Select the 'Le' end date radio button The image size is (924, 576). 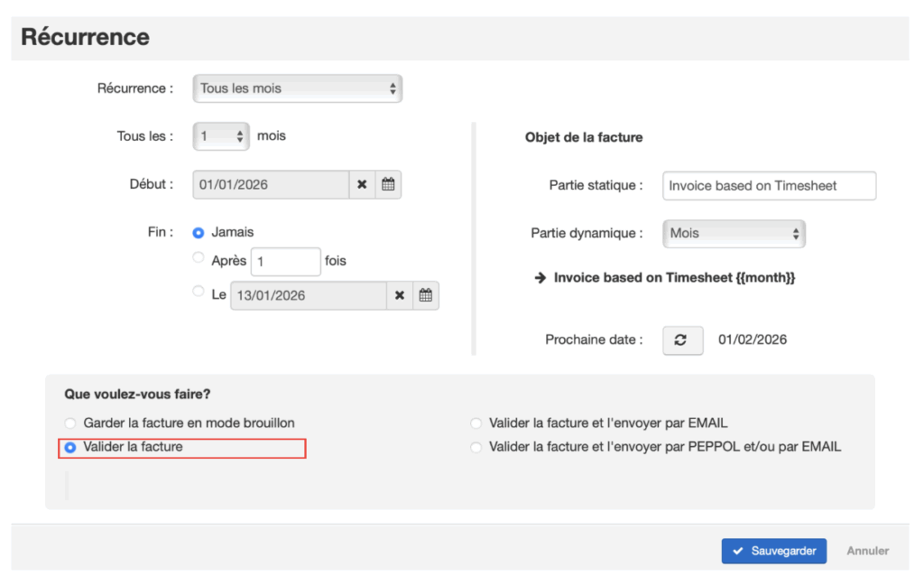pos(199,291)
